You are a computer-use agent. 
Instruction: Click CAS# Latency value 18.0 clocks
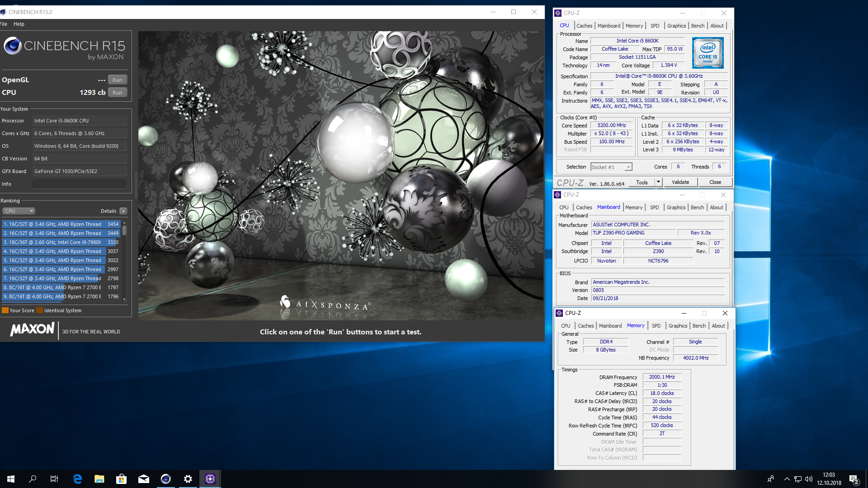(662, 393)
